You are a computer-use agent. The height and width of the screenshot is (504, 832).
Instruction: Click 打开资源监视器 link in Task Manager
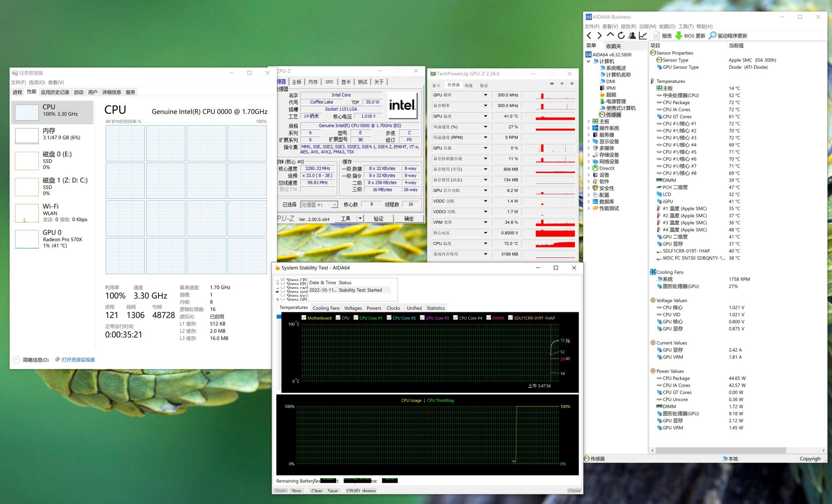78,360
